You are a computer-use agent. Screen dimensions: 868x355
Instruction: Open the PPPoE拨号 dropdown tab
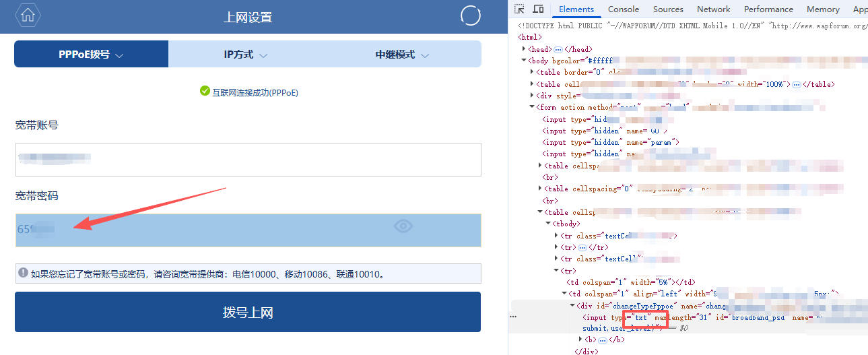(91, 55)
